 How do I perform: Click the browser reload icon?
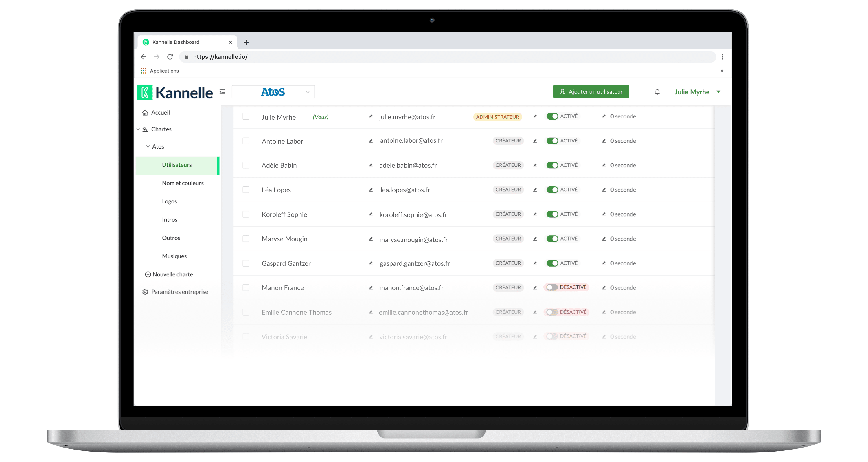170,57
